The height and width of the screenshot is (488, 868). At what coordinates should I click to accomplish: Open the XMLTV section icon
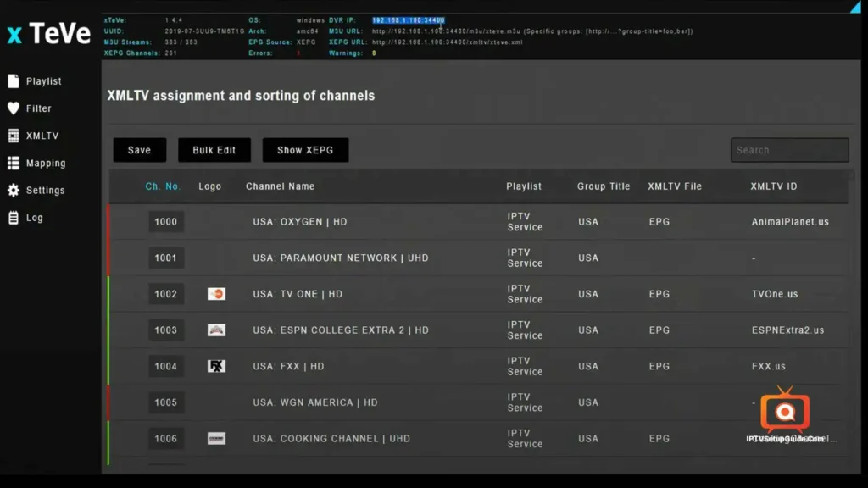(x=12, y=136)
